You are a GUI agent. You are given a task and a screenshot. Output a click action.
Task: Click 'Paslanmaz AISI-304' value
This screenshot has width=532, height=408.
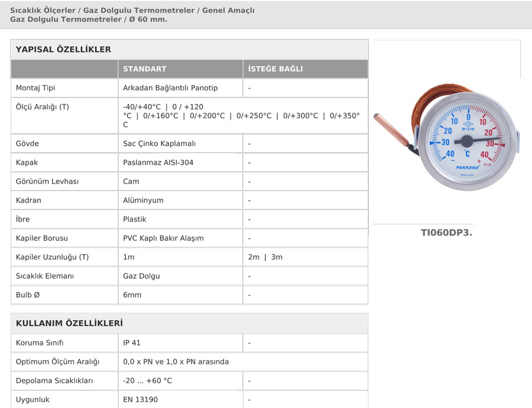point(158,162)
